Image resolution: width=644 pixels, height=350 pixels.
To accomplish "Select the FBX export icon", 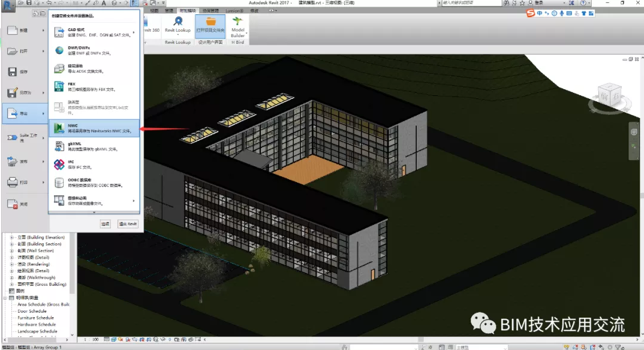I will click(59, 86).
